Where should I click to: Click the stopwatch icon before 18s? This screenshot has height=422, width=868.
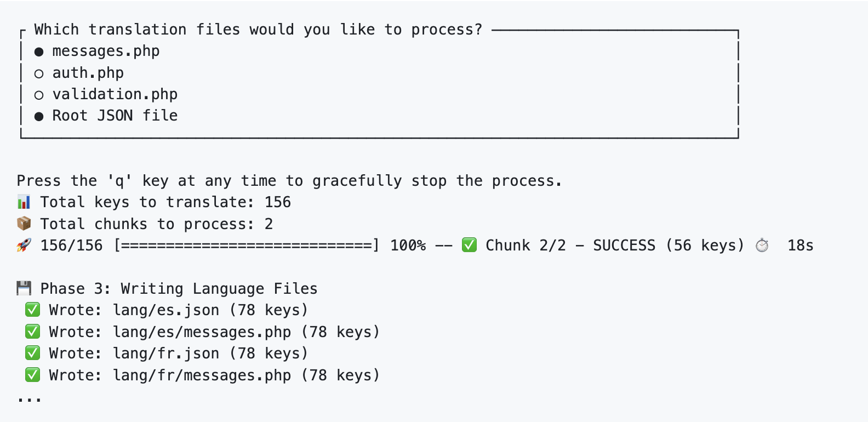coord(762,245)
